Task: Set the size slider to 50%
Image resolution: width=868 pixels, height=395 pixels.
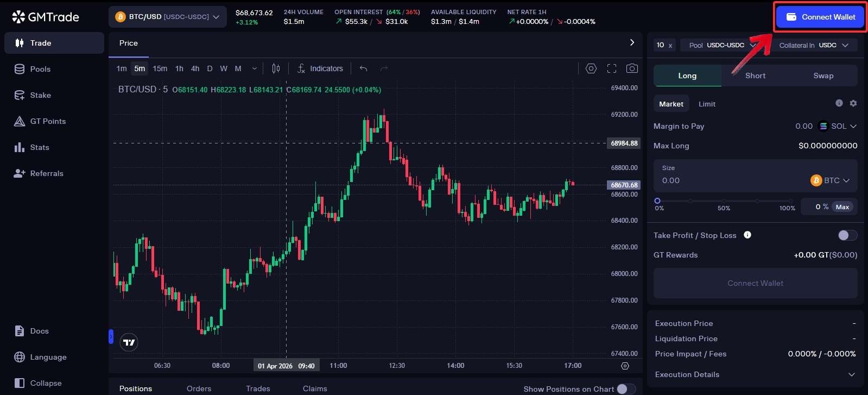Action: tap(724, 201)
